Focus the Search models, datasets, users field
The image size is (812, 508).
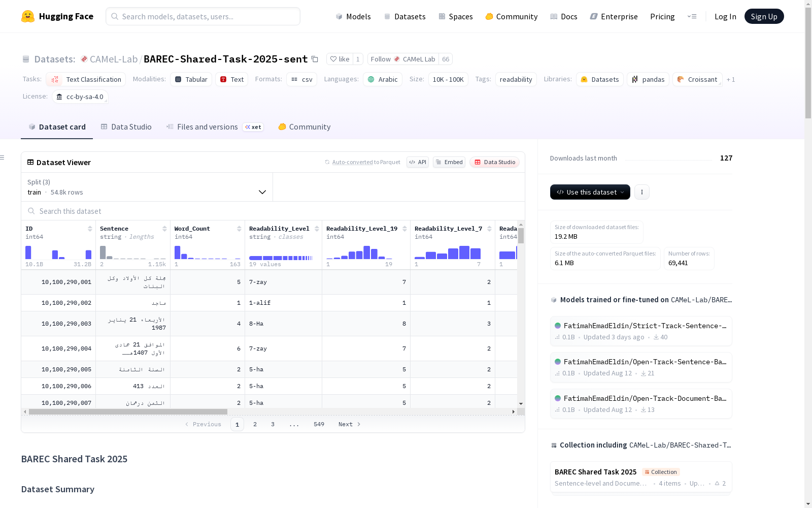pyautogui.click(x=203, y=16)
